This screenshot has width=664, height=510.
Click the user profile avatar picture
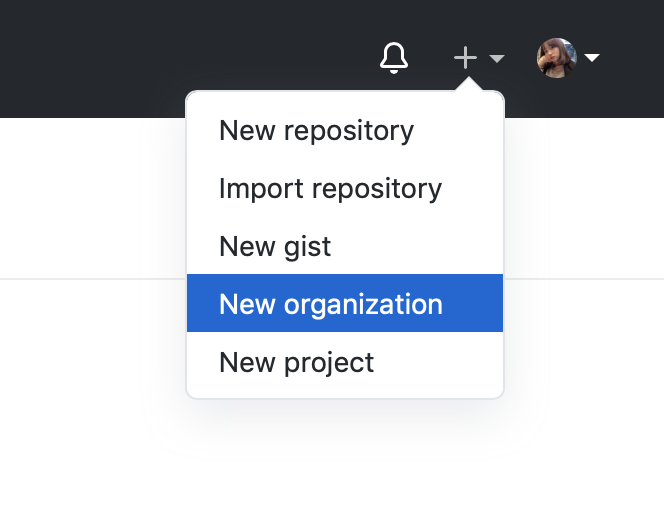556,58
